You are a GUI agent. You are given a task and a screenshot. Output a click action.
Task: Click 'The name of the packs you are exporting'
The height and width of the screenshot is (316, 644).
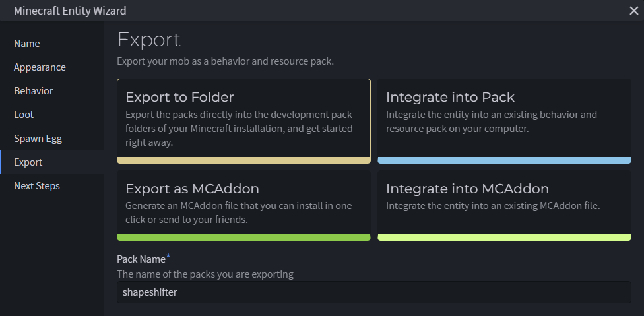pos(205,274)
